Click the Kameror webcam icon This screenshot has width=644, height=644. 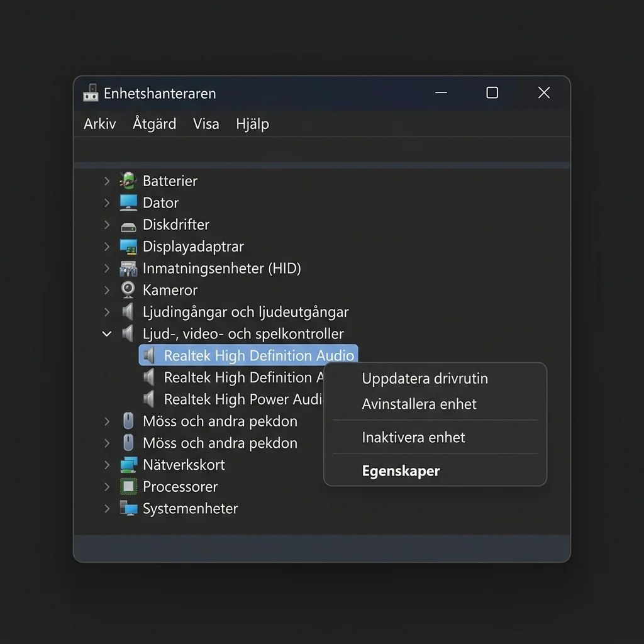(x=128, y=289)
